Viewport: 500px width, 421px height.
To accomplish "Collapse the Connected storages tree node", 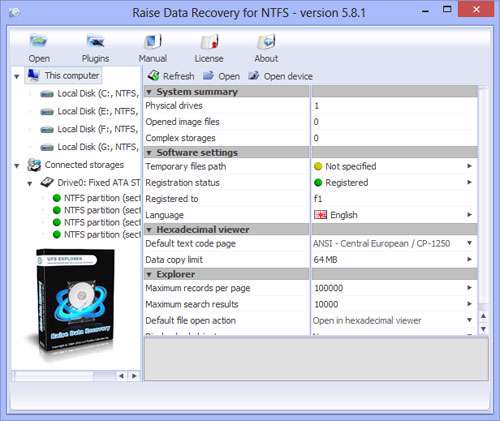I will pos(17,166).
